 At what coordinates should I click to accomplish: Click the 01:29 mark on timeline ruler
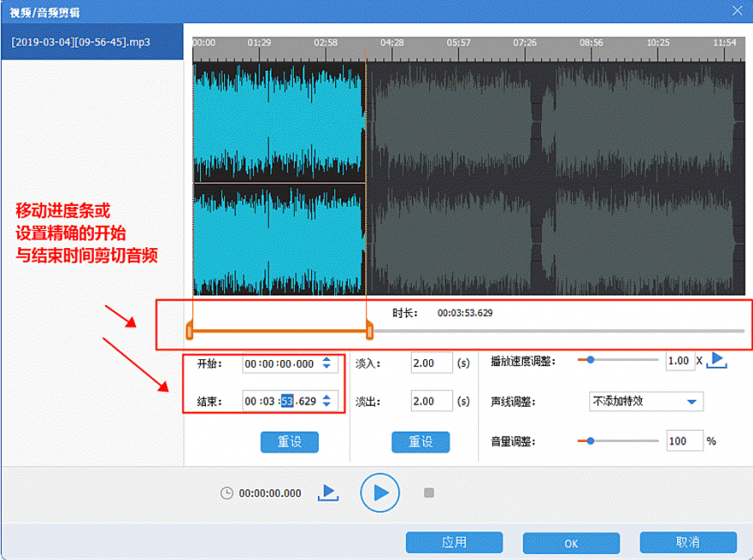259,43
